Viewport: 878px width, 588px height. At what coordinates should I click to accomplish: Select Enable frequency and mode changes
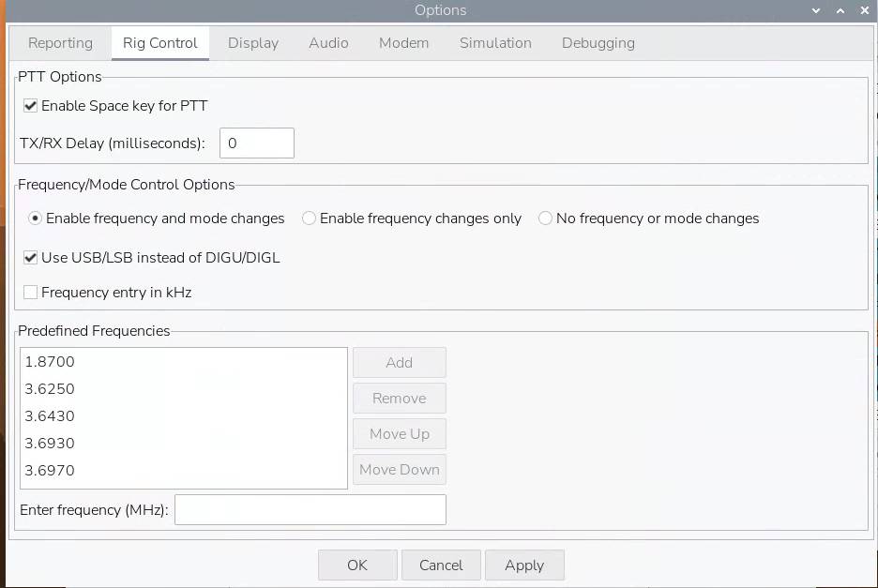click(36, 219)
